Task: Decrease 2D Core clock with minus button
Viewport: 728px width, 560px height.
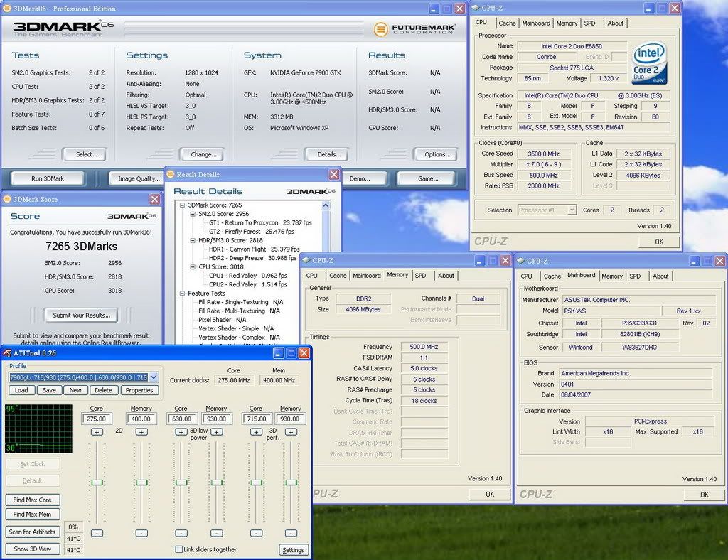Action: click(97, 533)
